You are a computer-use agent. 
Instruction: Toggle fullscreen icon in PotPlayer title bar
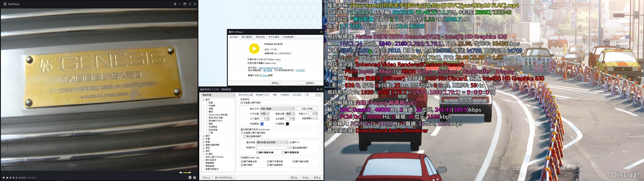tap(190, 4)
